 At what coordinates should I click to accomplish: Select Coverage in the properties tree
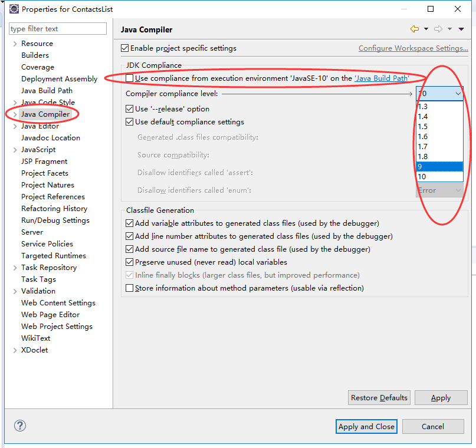(x=38, y=67)
